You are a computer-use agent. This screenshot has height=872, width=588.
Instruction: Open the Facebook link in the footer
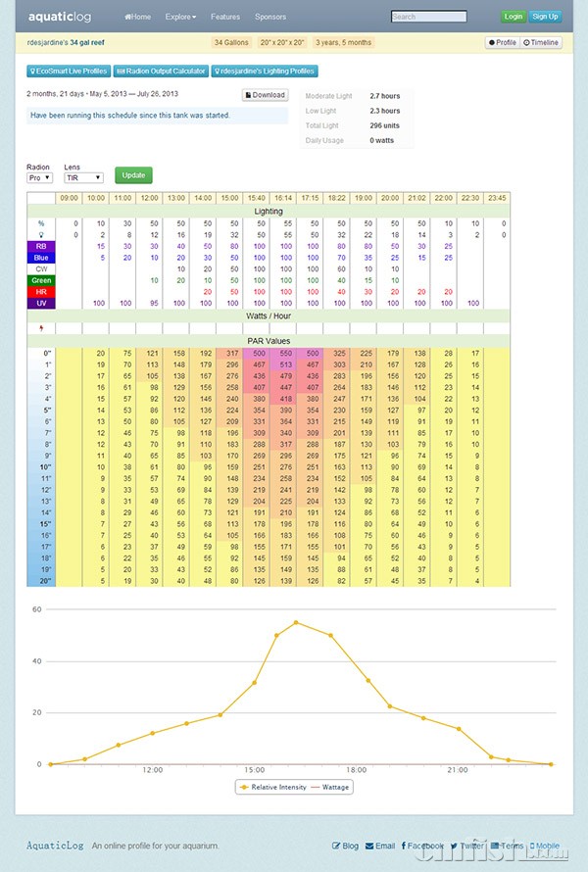click(x=404, y=846)
